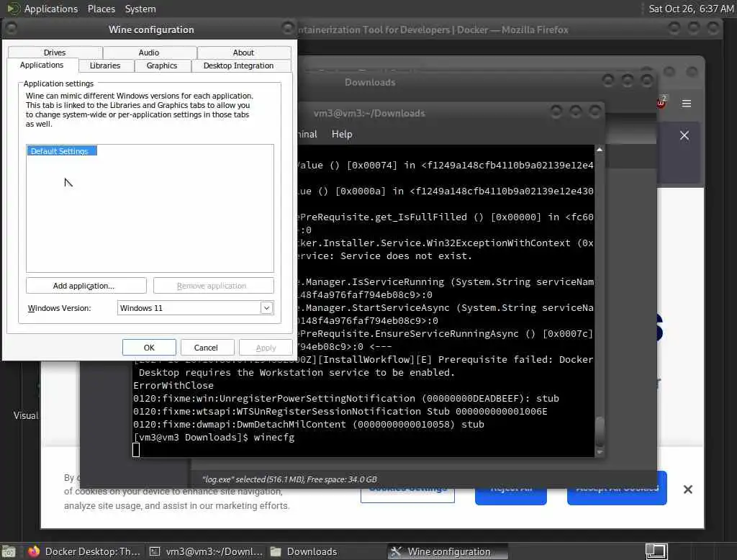
Task: Click the Wine configuration title bar button at right
Action: coord(287,29)
